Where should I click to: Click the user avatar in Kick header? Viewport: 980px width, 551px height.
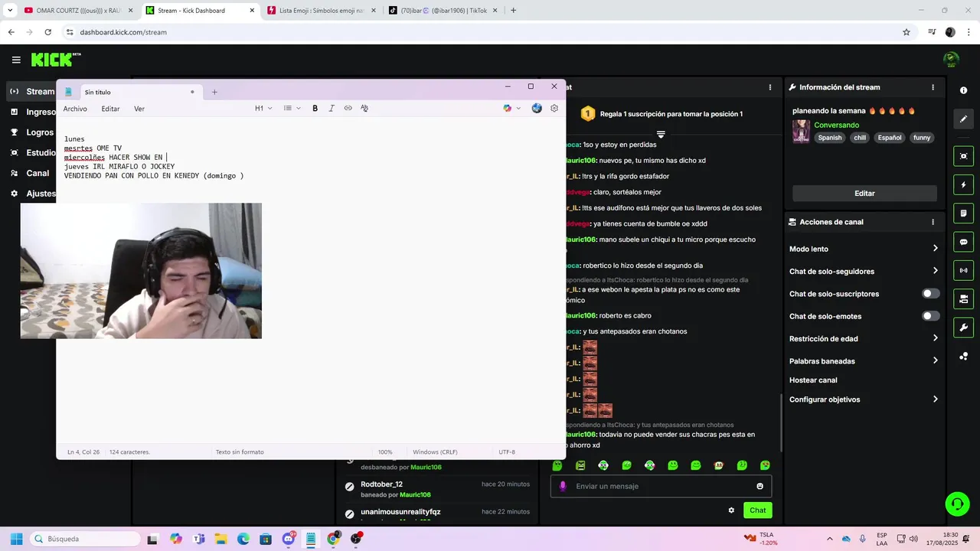[951, 60]
